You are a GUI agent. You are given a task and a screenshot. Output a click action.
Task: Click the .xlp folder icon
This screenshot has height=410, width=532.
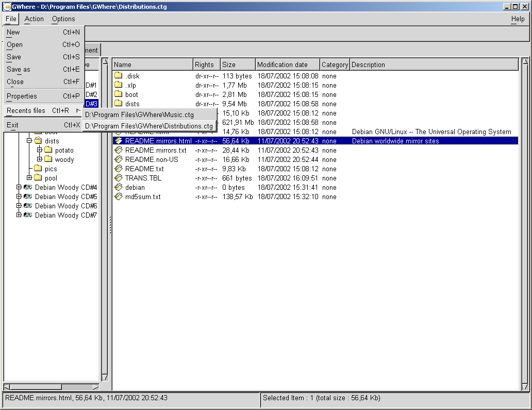[x=118, y=85]
